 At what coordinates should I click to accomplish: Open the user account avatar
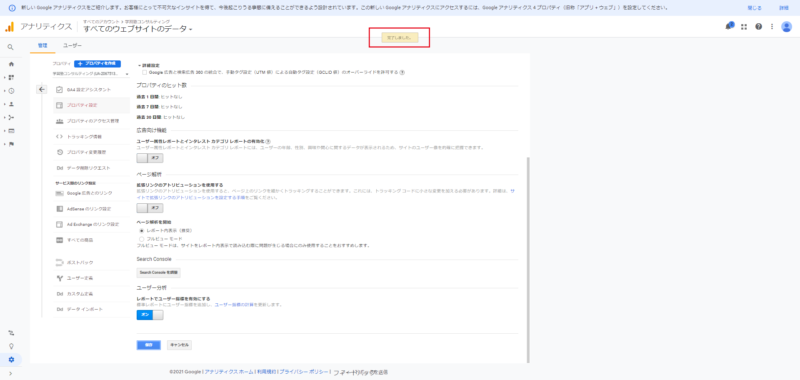(787, 27)
